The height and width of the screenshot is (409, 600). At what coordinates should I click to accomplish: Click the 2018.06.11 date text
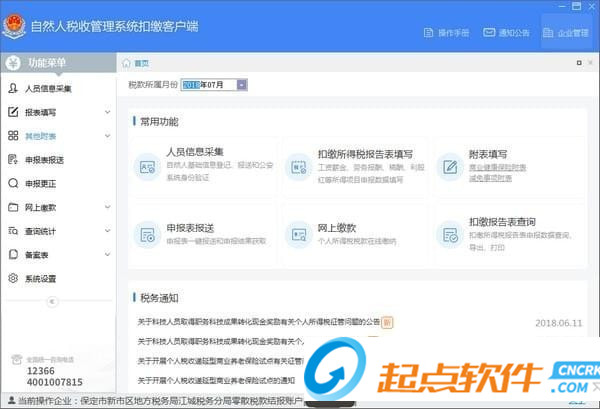click(x=559, y=323)
